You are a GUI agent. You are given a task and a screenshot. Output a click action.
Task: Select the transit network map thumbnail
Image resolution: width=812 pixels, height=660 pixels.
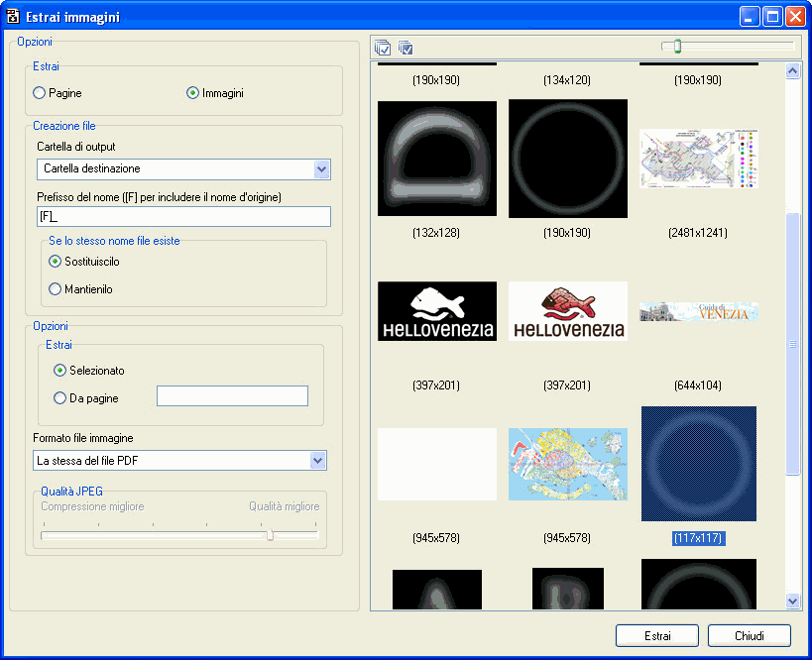(x=699, y=159)
